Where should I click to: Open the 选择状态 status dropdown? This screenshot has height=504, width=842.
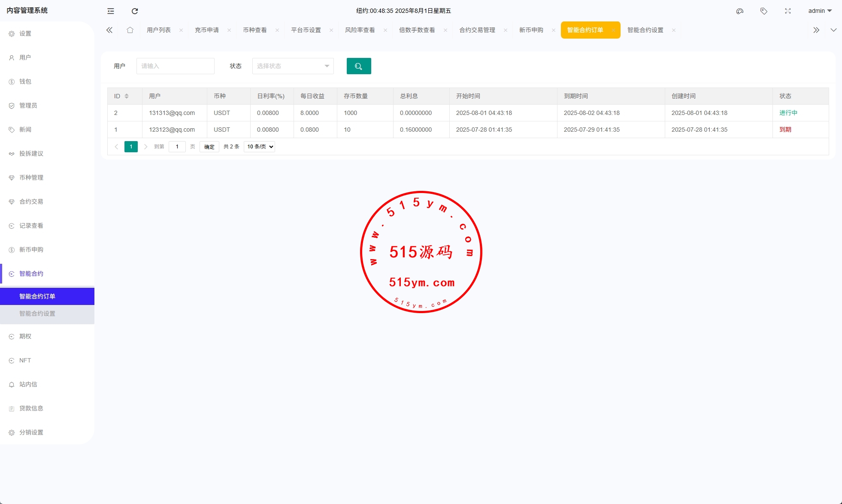(x=293, y=66)
